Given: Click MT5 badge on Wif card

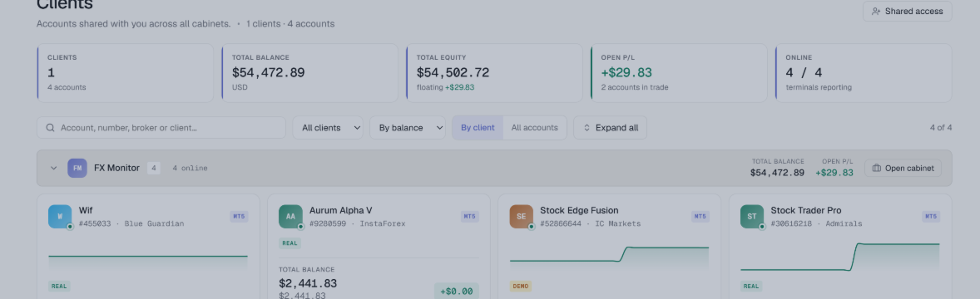Looking at the screenshot, I should 239,217.
